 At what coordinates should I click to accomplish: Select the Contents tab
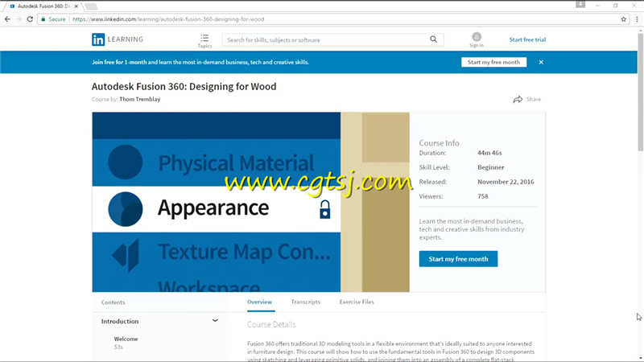tap(113, 302)
